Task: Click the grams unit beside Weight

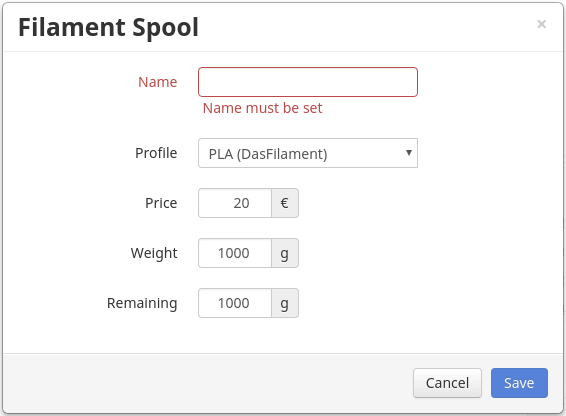Action: [285, 253]
